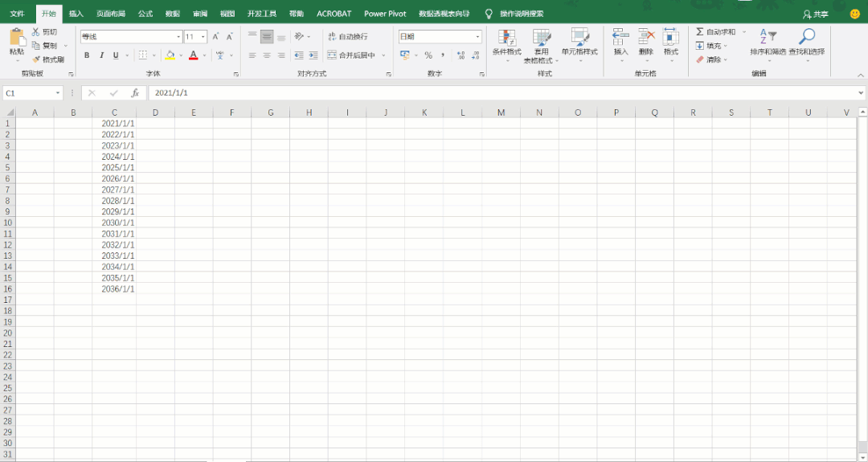Click the insert function fx icon

135,93
